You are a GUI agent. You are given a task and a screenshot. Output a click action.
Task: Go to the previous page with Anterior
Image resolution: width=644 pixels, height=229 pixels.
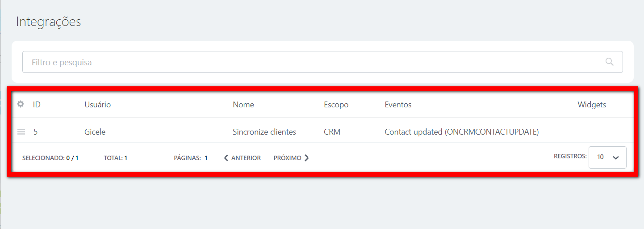tap(242, 158)
